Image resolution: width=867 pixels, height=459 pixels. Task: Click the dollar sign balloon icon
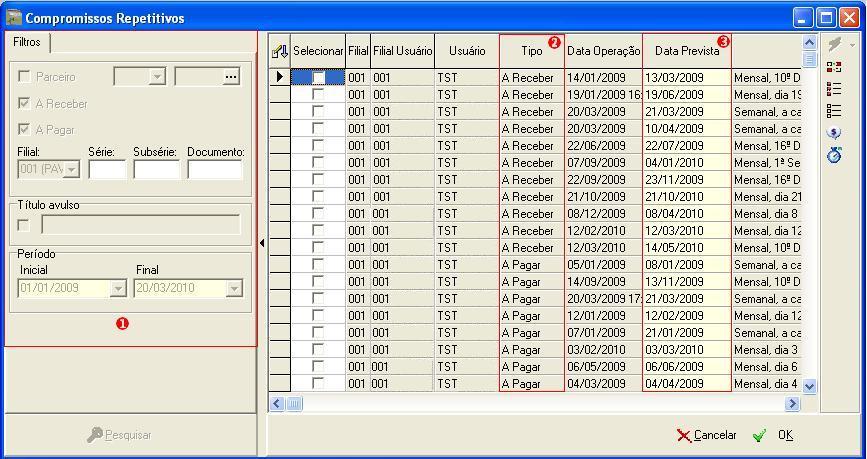834,133
